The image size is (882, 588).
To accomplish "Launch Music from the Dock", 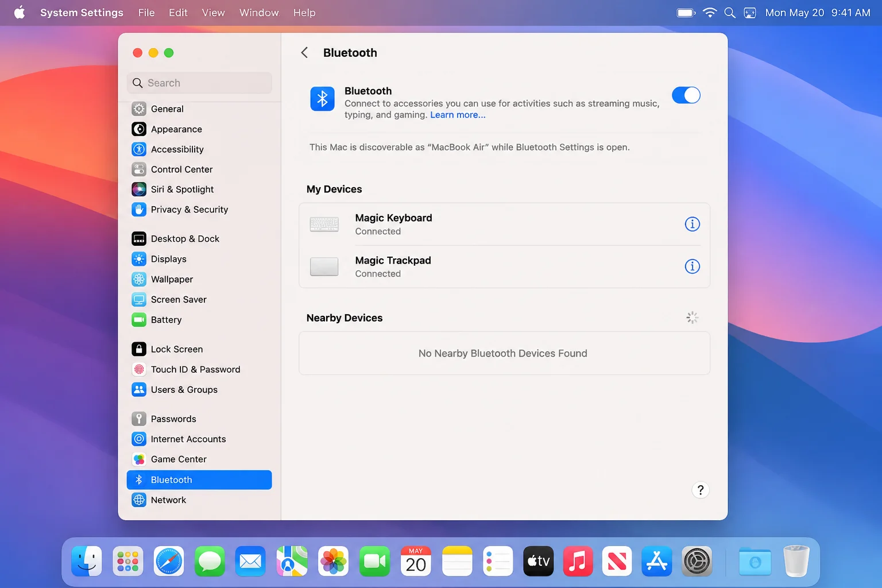I will [578, 561].
